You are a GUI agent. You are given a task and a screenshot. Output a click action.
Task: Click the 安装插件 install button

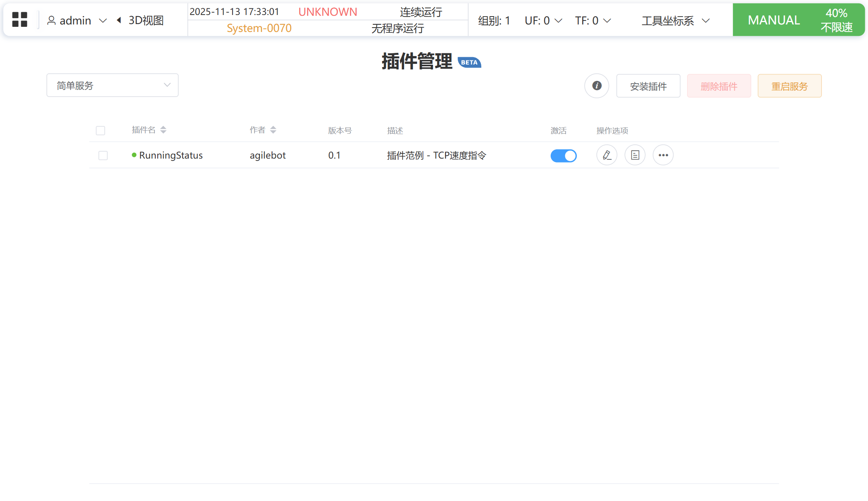click(648, 86)
